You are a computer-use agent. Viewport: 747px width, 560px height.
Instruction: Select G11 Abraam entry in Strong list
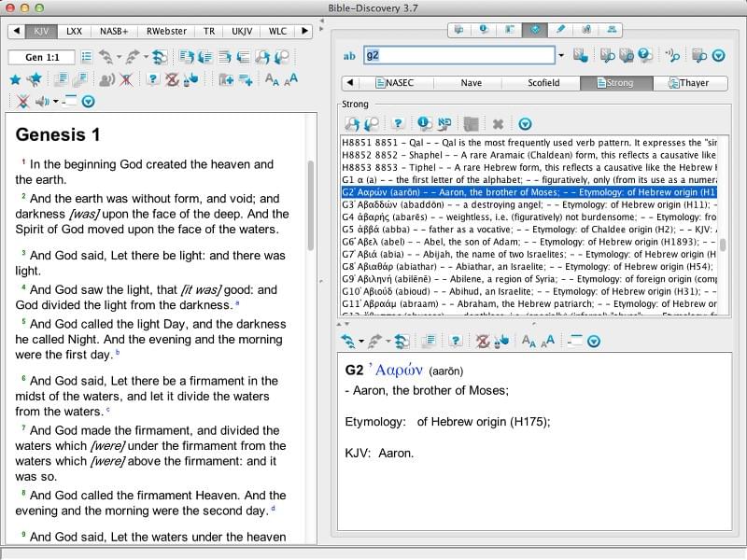pyautogui.click(x=529, y=304)
